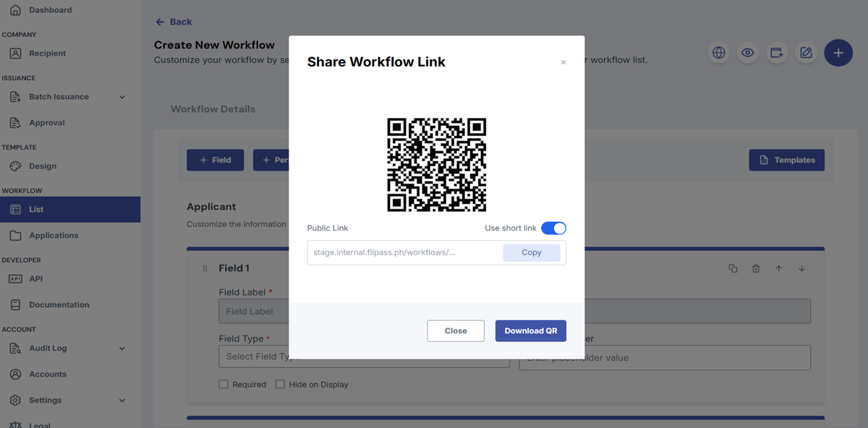
Task: Click the edit pencil icon in toolbar
Action: click(x=806, y=53)
